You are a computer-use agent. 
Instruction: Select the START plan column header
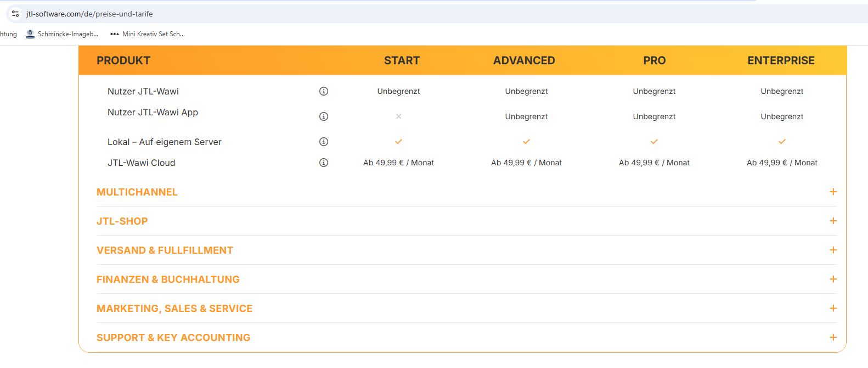[x=402, y=60]
